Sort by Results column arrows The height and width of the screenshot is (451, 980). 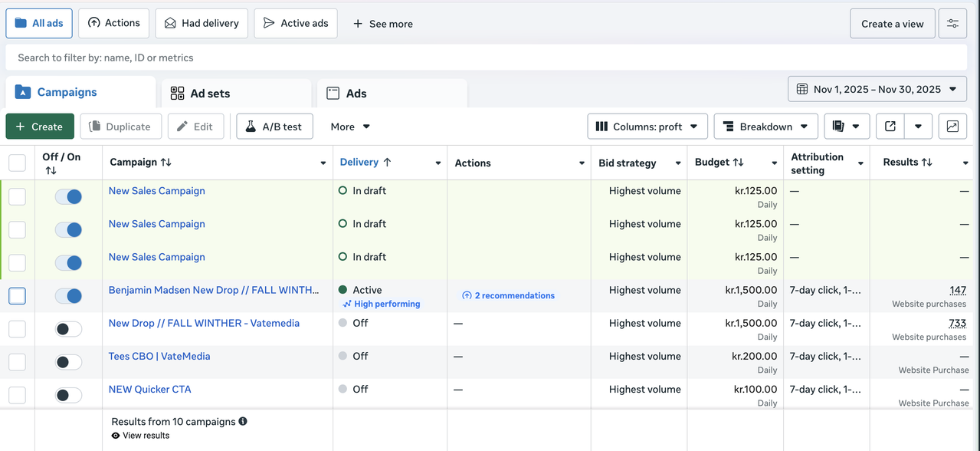click(x=927, y=163)
